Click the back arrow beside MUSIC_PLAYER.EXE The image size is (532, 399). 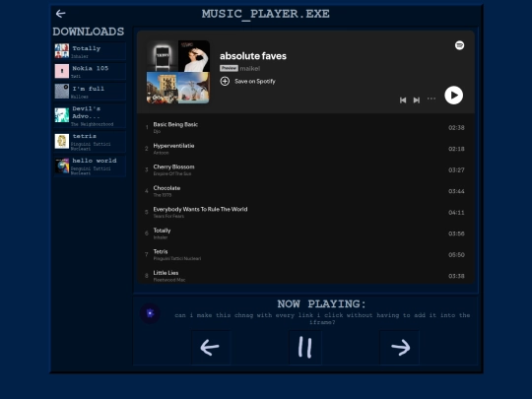(60, 14)
